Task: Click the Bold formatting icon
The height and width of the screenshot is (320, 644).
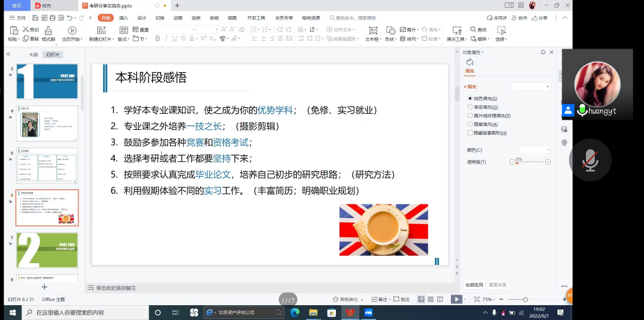Action: pos(158,39)
